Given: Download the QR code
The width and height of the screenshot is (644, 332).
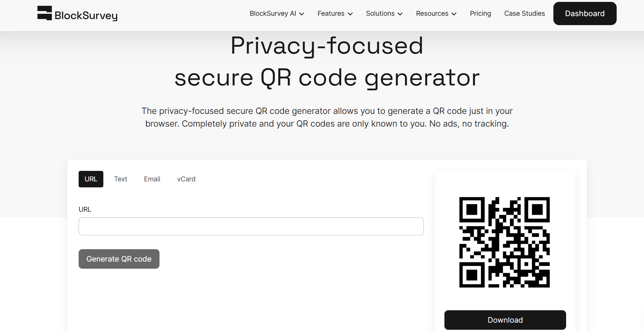Looking at the screenshot, I should (505, 320).
